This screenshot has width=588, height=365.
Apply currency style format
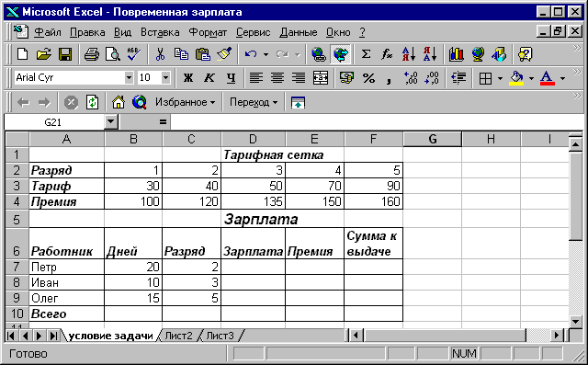click(346, 78)
